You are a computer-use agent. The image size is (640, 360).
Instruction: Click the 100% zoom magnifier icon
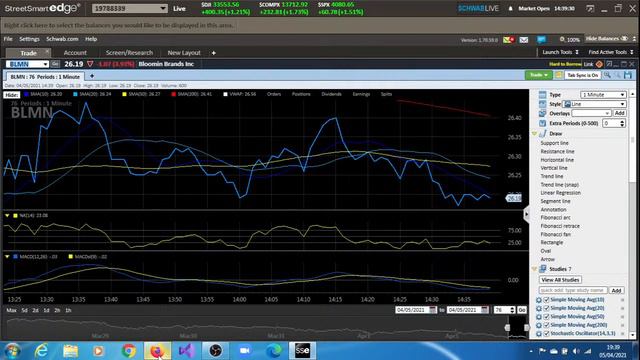[562, 39]
